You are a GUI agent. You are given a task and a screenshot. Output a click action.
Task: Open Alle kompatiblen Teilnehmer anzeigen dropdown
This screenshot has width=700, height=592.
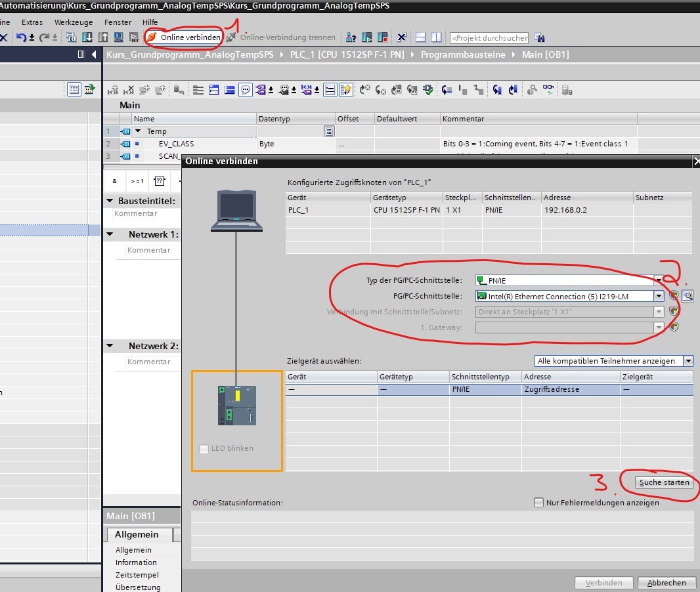pyautogui.click(x=688, y=361)
